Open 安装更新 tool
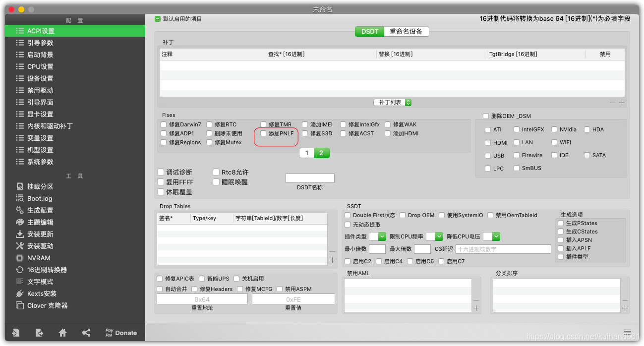644x346 pixels. [x=75, y=234]
